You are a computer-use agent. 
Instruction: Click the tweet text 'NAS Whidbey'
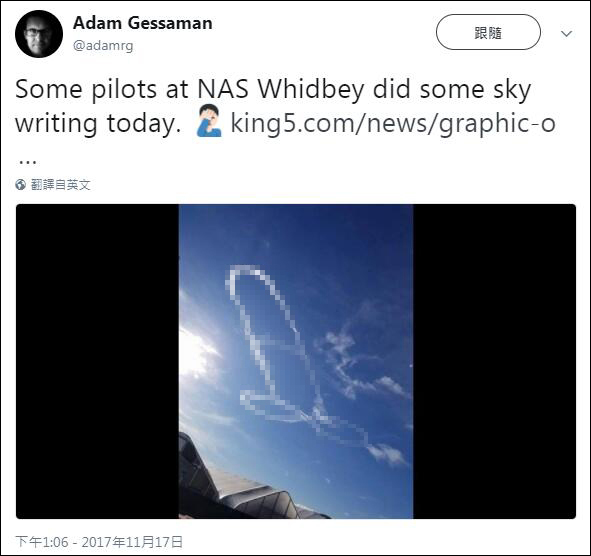tap(281, 89)
